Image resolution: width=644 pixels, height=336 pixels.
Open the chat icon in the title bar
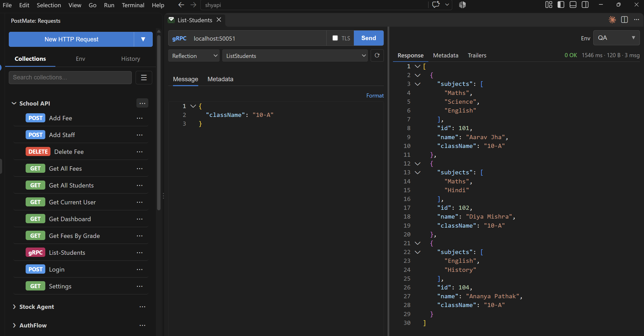[436, 5]
